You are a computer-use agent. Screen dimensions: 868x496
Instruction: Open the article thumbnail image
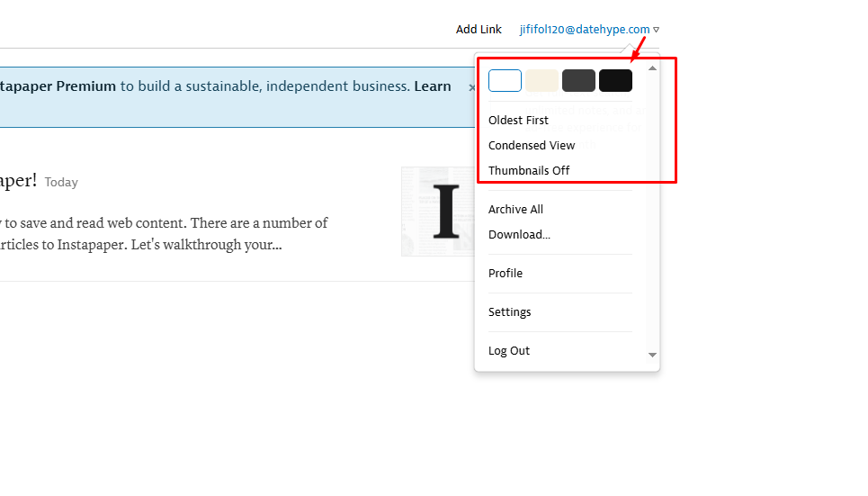coord(439,212)
